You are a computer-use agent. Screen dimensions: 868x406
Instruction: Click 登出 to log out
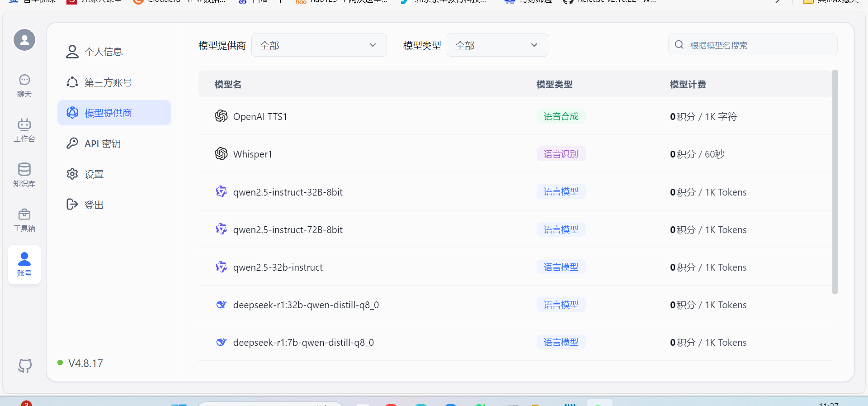[x=94, y=205]
